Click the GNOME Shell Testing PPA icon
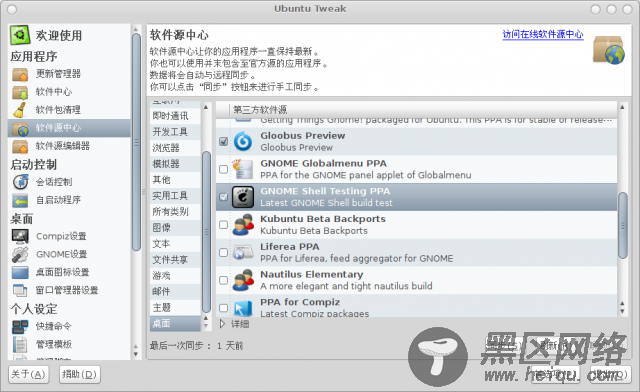 click(243, 197)
